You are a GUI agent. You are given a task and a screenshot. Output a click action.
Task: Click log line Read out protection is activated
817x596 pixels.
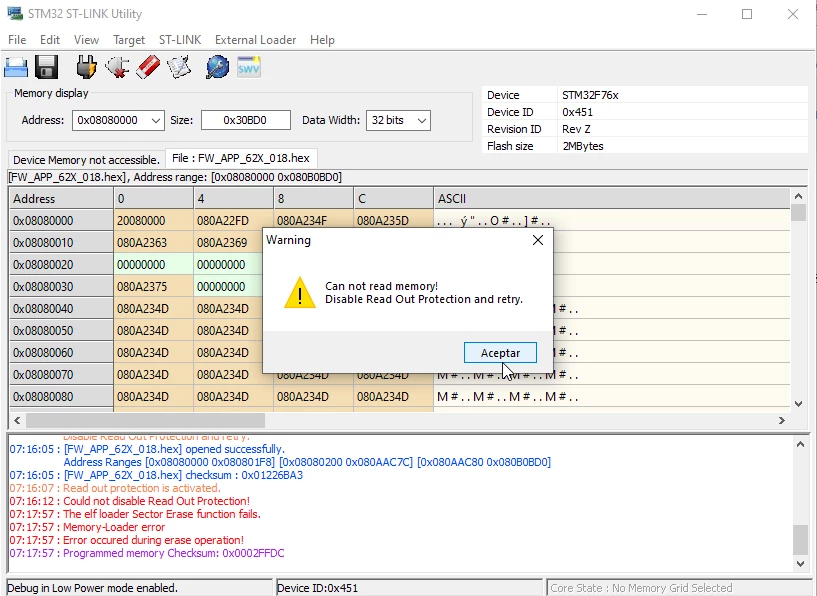(115, 488)
